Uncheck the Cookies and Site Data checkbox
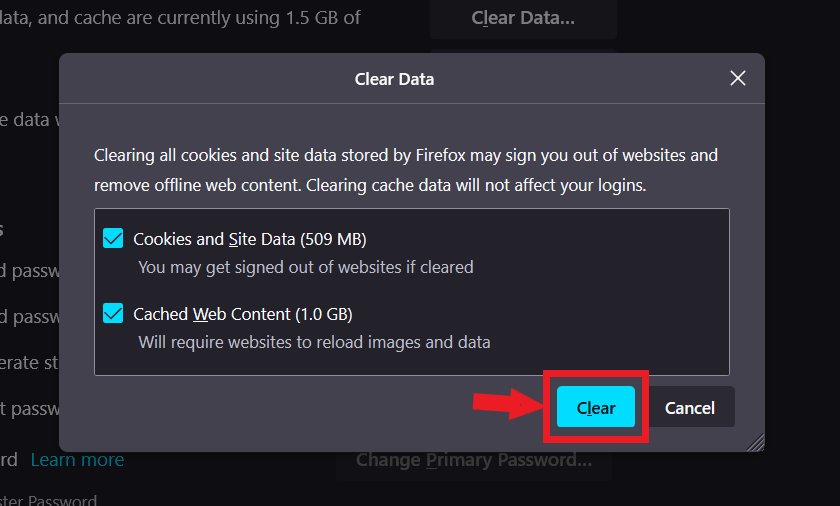The height and width of the screenshot is (506, 840). (113, 239)
